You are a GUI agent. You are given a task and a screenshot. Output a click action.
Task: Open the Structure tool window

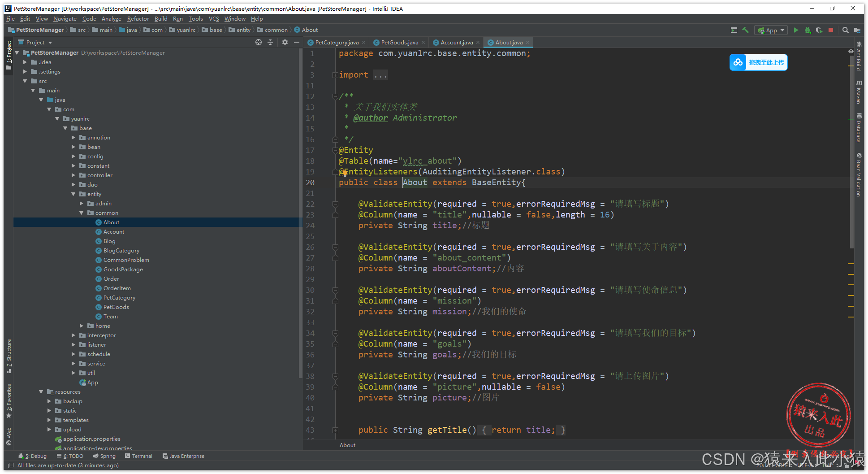(x=9, y=356)
